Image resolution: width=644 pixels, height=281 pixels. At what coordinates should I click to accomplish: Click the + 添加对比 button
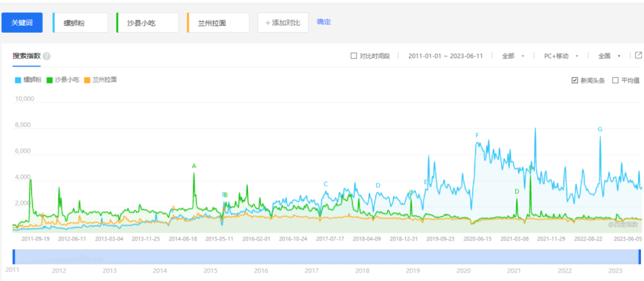283,23
